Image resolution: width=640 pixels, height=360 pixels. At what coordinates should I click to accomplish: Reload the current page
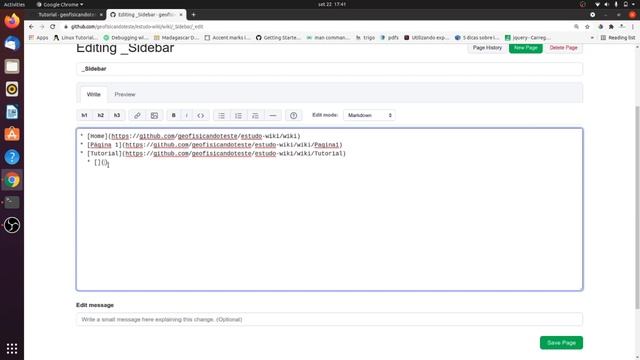53,27
